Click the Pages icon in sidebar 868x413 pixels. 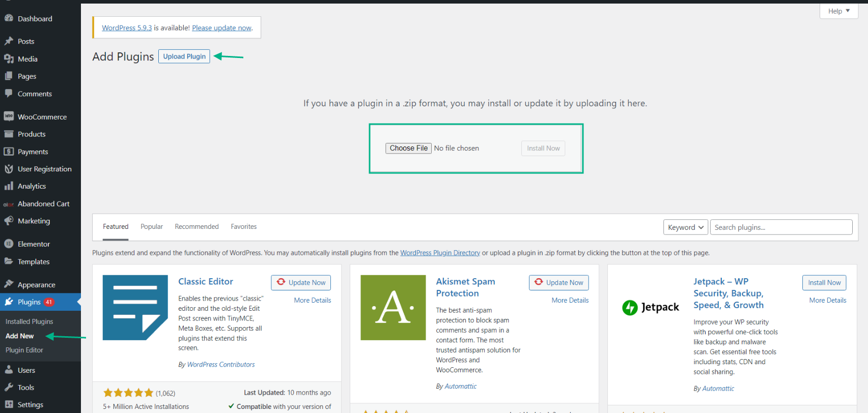point(9,76)
